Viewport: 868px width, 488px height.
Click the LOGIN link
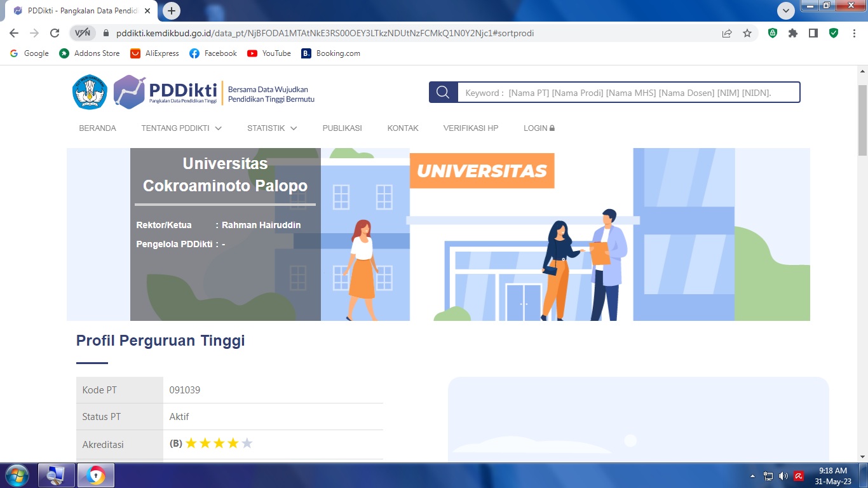pyautogui.click(x=539, y=128)
